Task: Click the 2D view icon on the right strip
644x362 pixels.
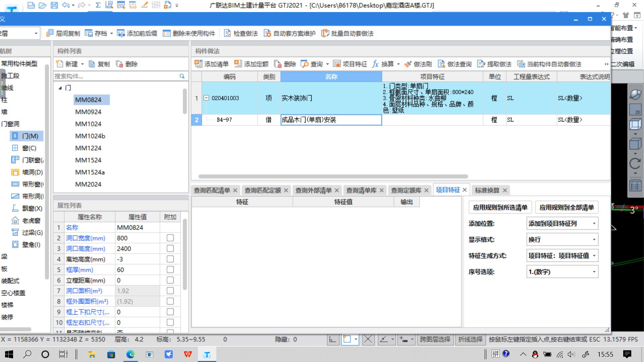Action: (x=635, y=110)
